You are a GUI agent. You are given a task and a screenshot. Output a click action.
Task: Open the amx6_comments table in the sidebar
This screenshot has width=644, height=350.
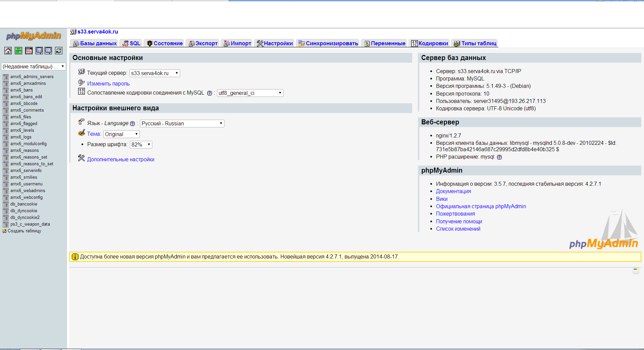click(27, 110)
